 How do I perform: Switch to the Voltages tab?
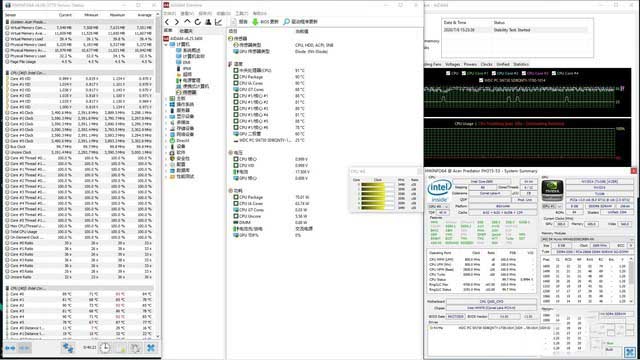click(452, 64)
